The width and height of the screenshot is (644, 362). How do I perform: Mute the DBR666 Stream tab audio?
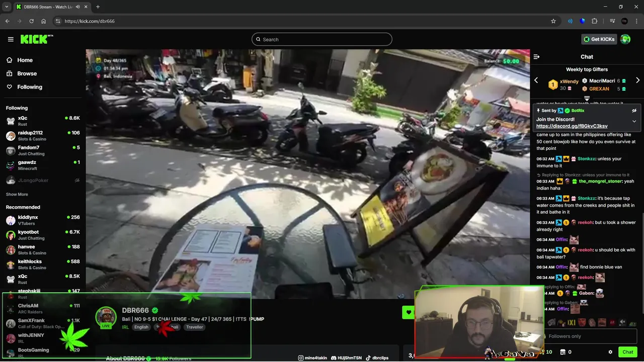[77, 7]
